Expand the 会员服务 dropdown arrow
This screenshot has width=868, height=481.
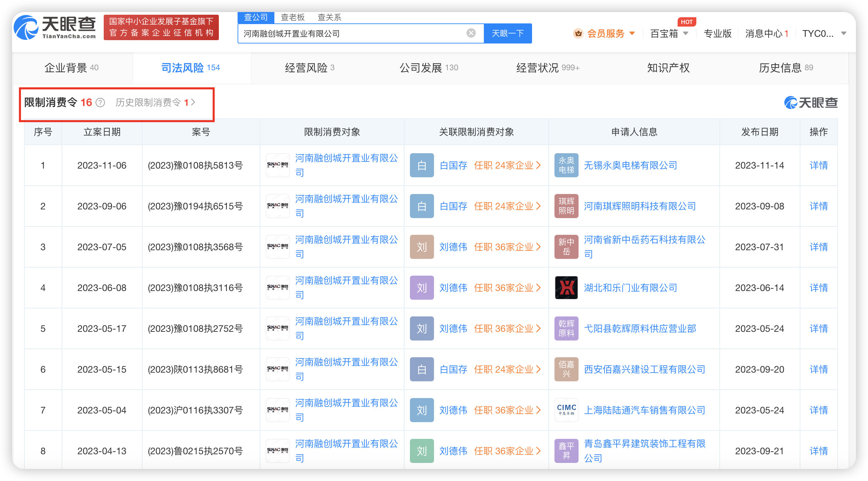(x=632, y=33)
